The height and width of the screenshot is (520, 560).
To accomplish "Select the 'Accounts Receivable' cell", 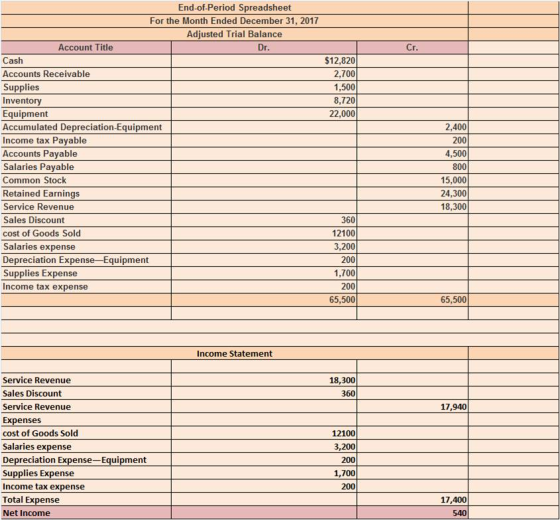I will tap(86, 74).
